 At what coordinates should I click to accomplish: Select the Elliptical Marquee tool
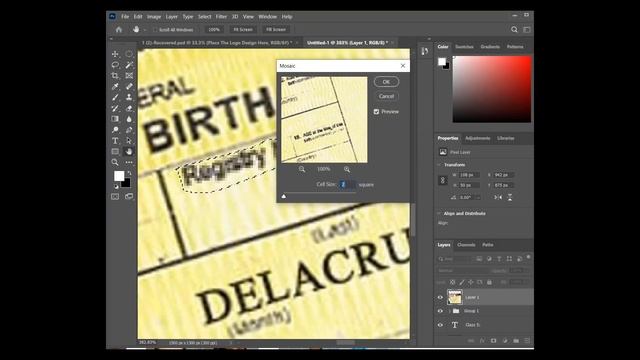pos(129,54)
